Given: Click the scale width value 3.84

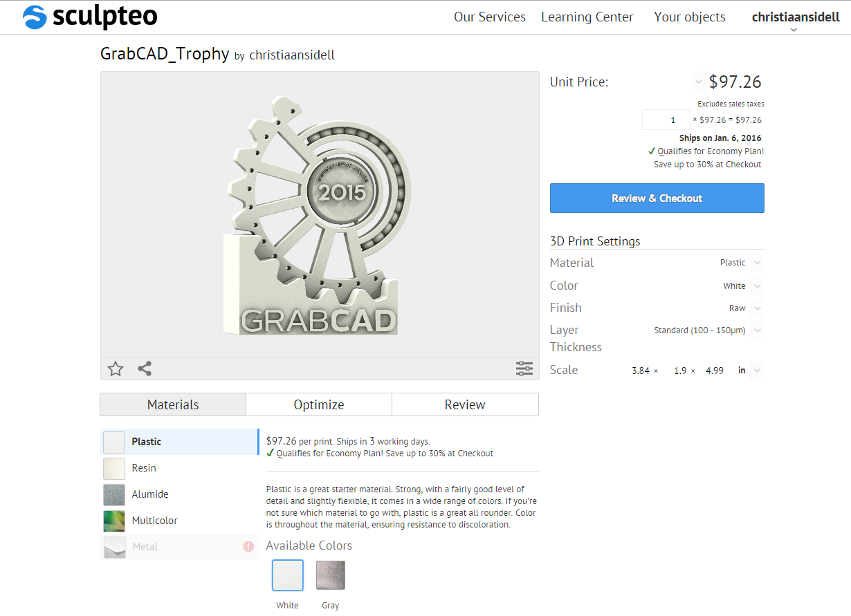Looking at the screenshot, I should pos(641,371).
